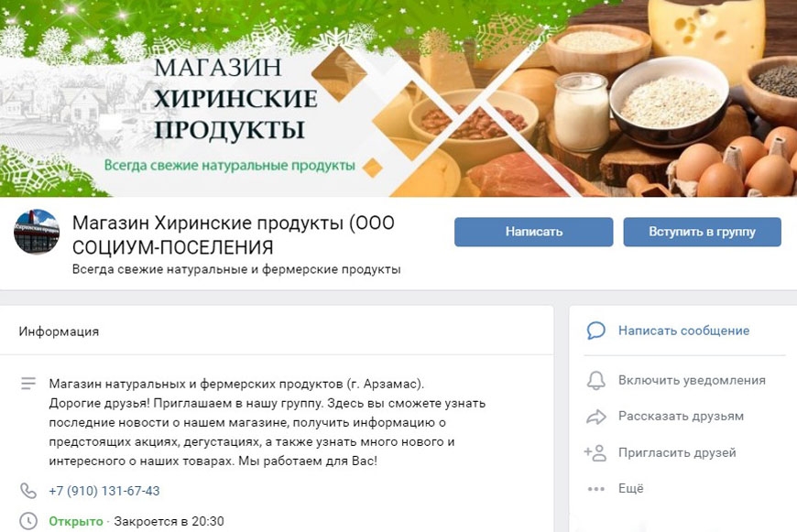The width and height of the screenshot is (797, 532).
Task: Click the phone handset icon
Action: tap(28, 491)
